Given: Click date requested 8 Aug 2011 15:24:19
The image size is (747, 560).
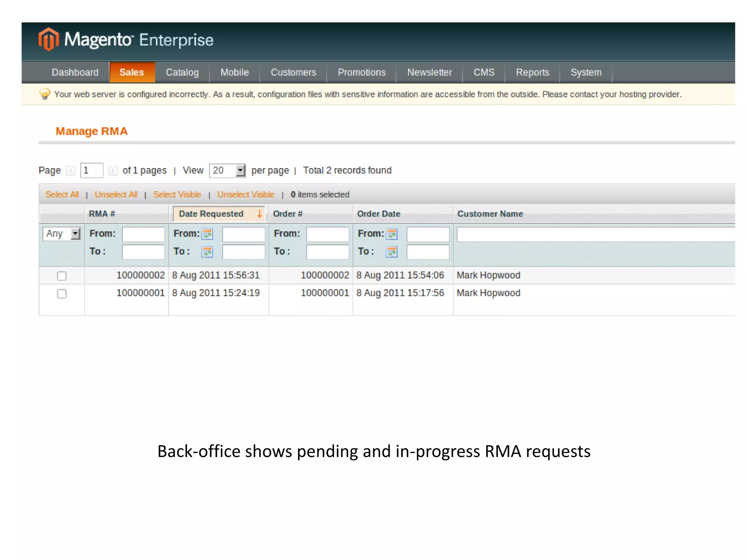Looking at the screenshot, I should (x=216, y=293).
